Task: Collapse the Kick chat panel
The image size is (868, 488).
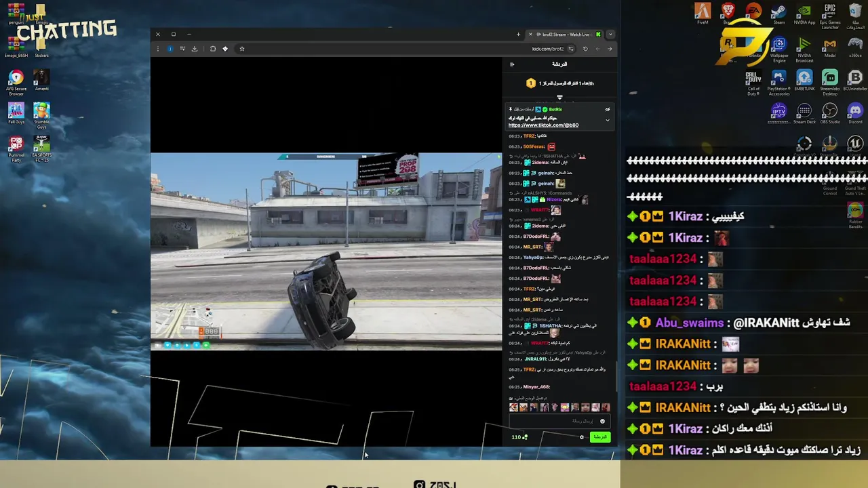Action: click(x=512, y=64)
